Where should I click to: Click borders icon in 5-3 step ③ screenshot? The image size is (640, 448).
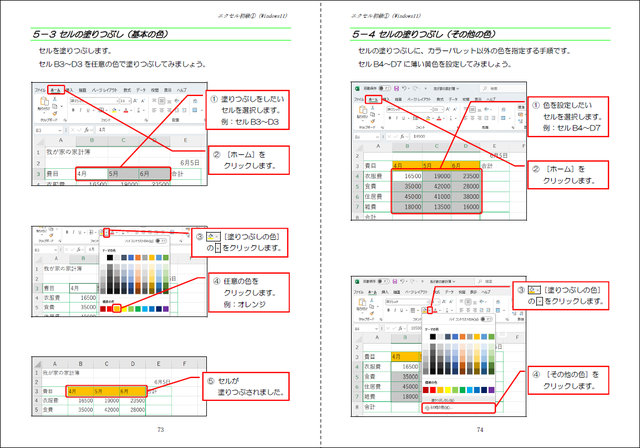tap(91, 232)
